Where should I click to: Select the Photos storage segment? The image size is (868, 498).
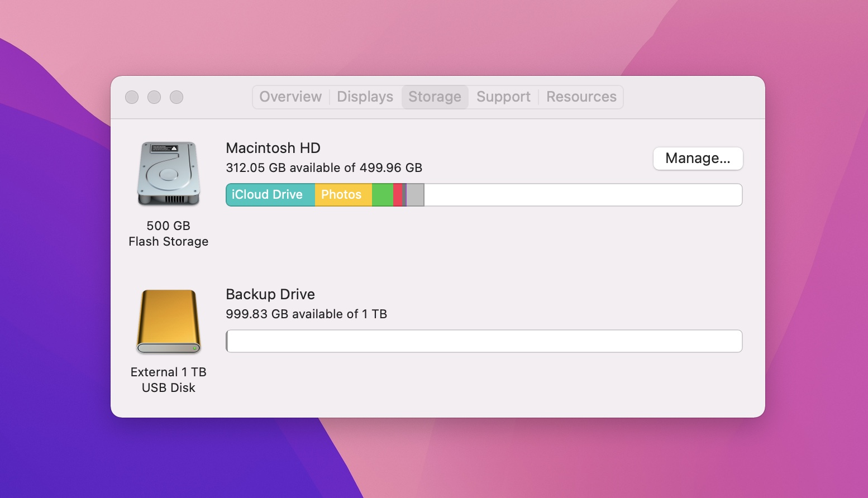[344, 195]
